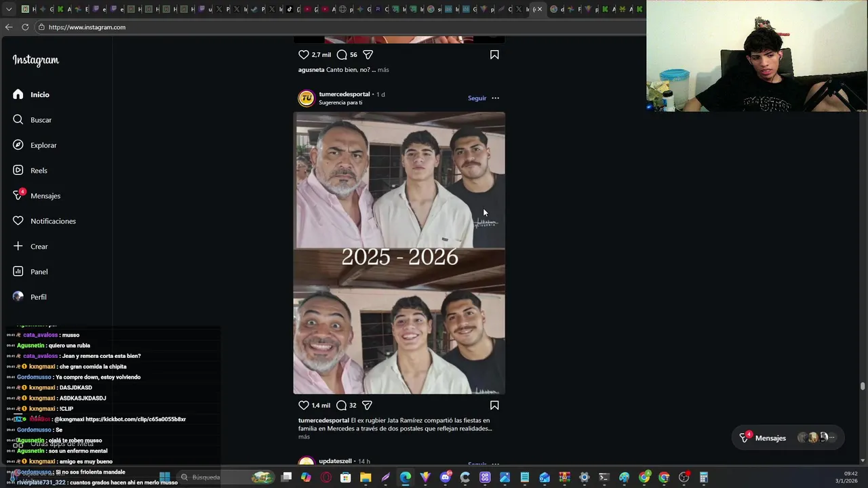This screenshot has height=488, width=868.
Task: Open Discord from the taskbar
Action: click(x=446, y=477)
